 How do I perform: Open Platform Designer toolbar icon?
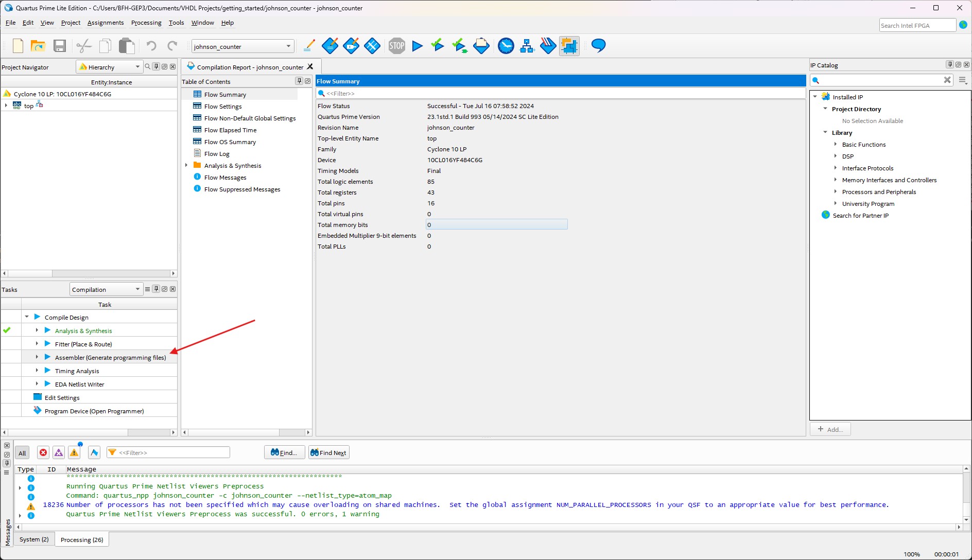click(x=569, y=46)
